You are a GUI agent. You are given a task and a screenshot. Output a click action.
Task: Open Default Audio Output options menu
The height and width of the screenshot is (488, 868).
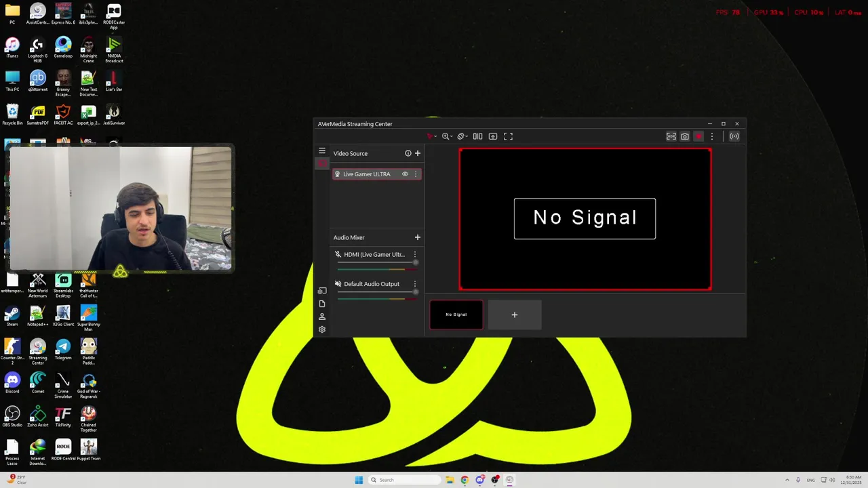[x=415, y=284]
